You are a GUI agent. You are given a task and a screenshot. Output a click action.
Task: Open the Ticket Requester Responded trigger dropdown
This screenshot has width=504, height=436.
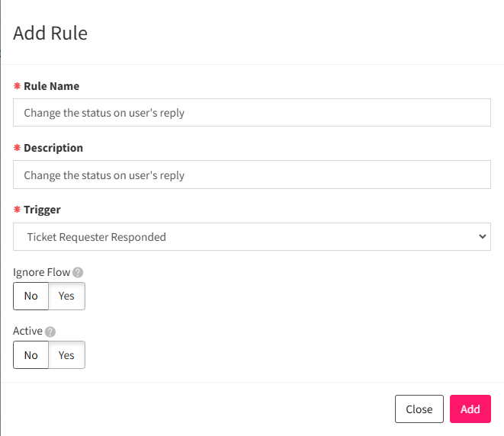[x=252, y=237]
